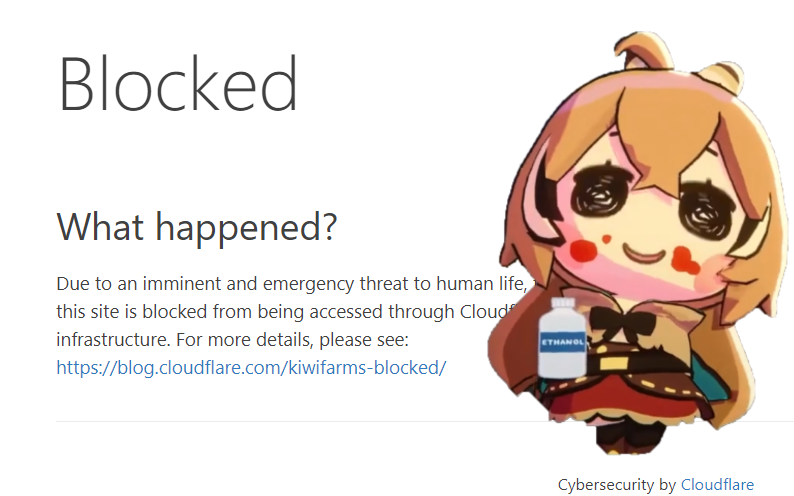The width and height of the screenshot is (794, 496).
Task: Click the round red blush on left cheek
Action: point(582,249)
